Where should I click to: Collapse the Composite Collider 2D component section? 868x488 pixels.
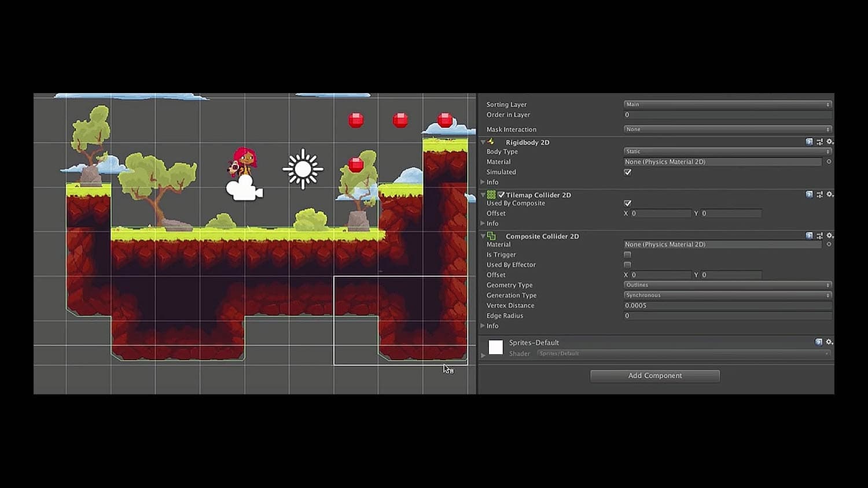(x=484, y=236)
